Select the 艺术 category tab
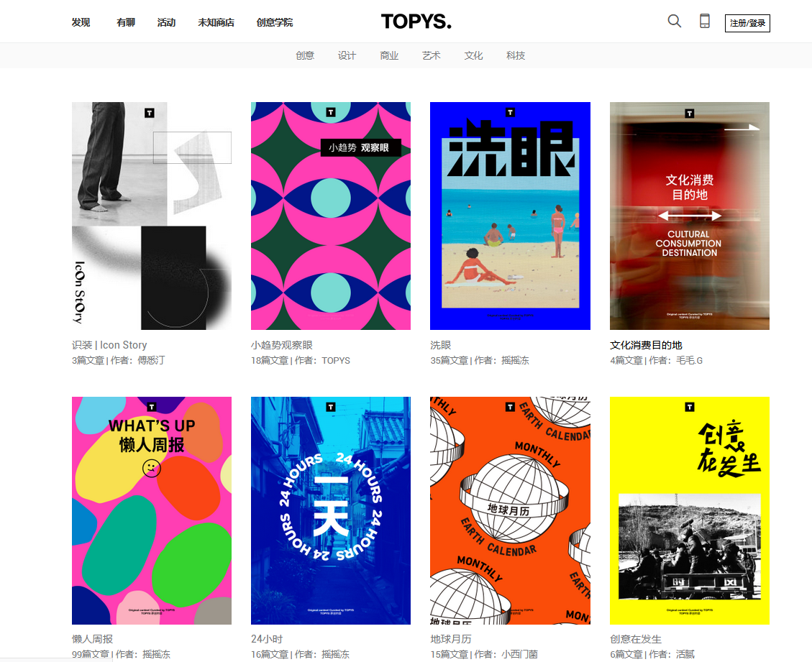The image size is (812, 662). pyautogui.click(x=432, y=55)
